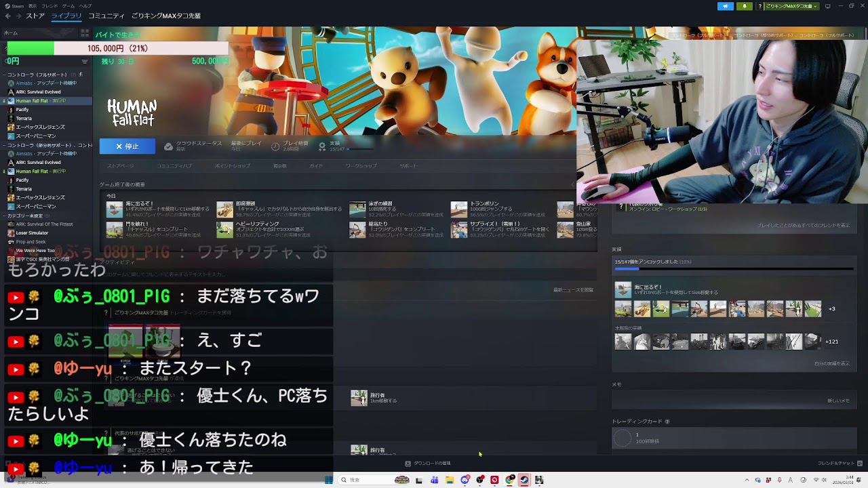Image resolution: width=868 pixels, height=488 pixels.
Task: Select Pacify under the full-support category
Action: tap(22, 110)
